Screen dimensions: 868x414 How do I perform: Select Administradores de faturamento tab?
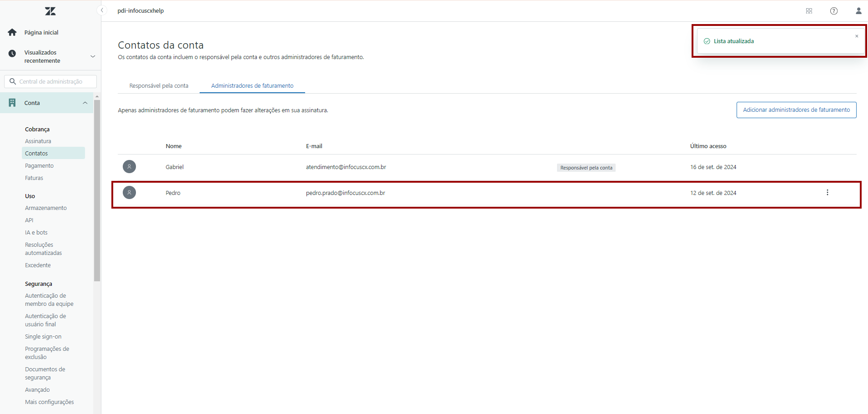click(x=252, y=86)
